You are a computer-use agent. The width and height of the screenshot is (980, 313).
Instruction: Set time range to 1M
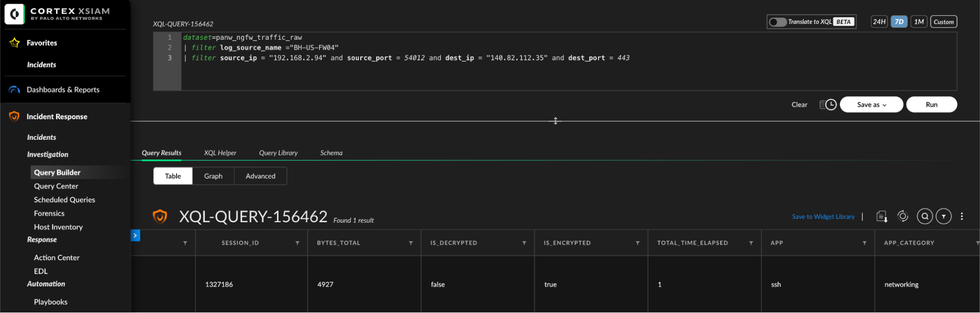point(919,22)
